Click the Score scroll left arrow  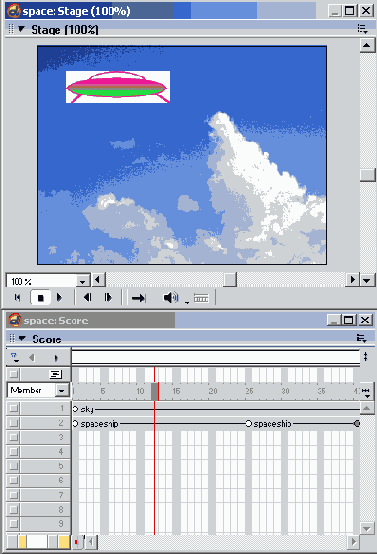91,542
